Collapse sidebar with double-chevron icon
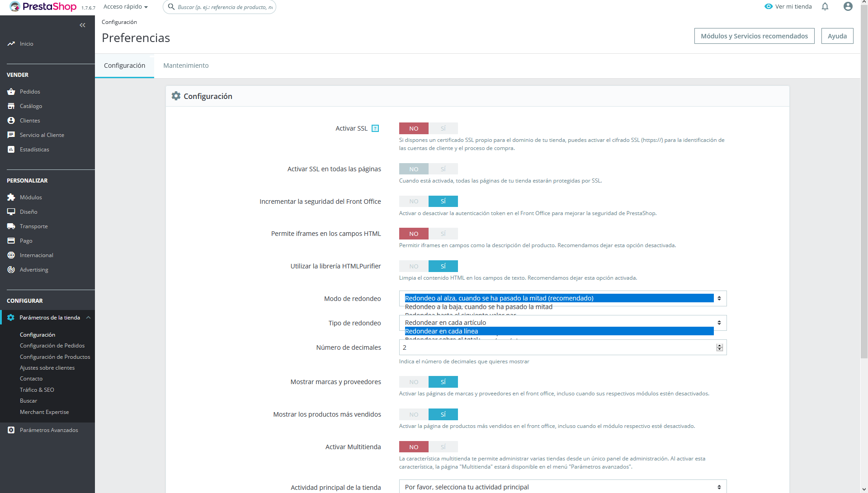 (x=82, y=25)
